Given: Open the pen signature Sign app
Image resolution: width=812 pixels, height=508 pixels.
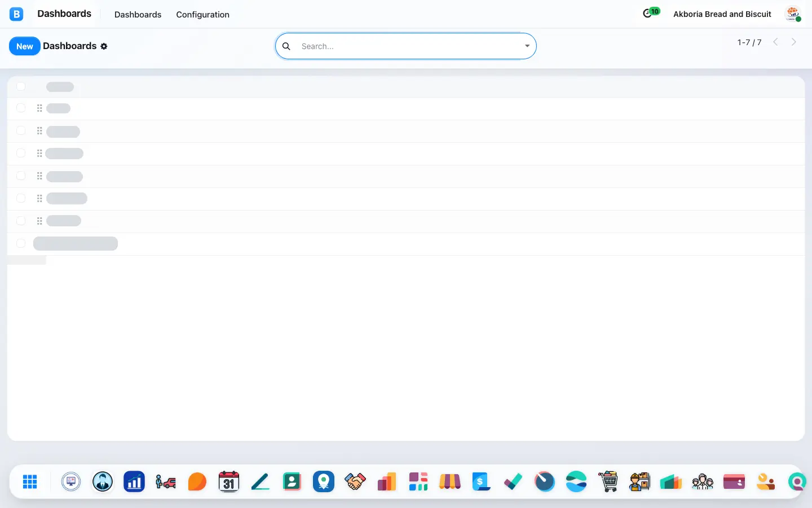Looking at the screenshot, I should (x=261, y=481).
